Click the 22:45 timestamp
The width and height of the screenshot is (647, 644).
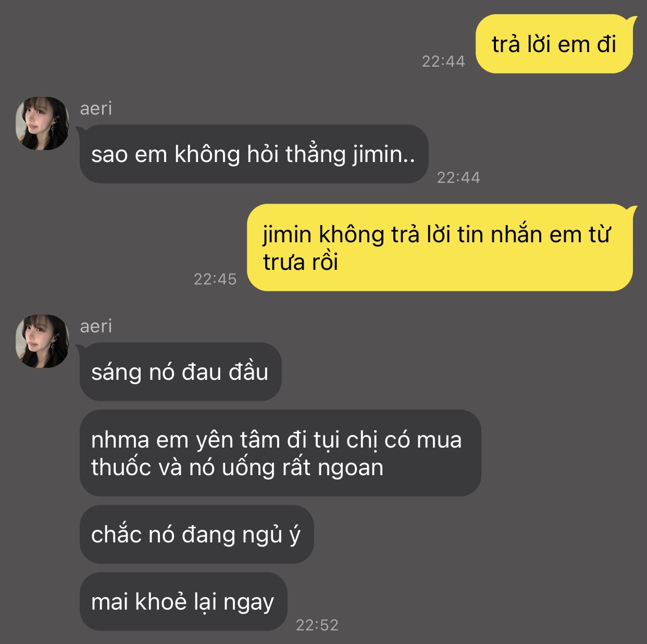coord(215,279)
